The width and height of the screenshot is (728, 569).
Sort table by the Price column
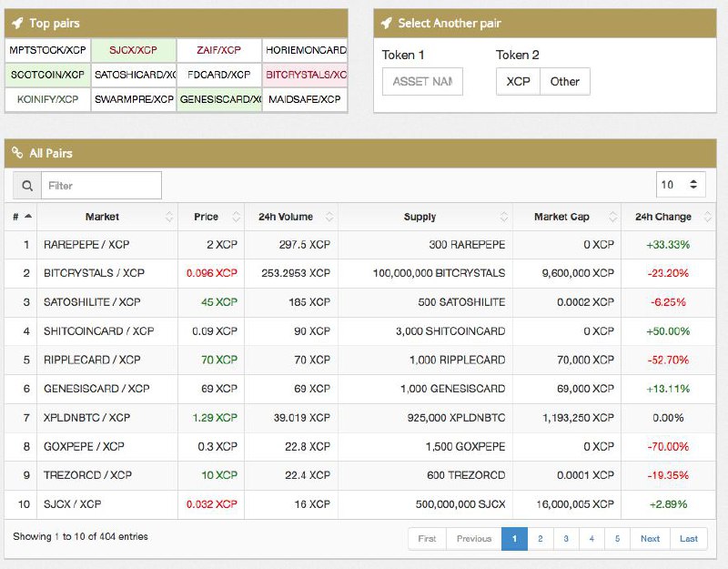point(211,217)
